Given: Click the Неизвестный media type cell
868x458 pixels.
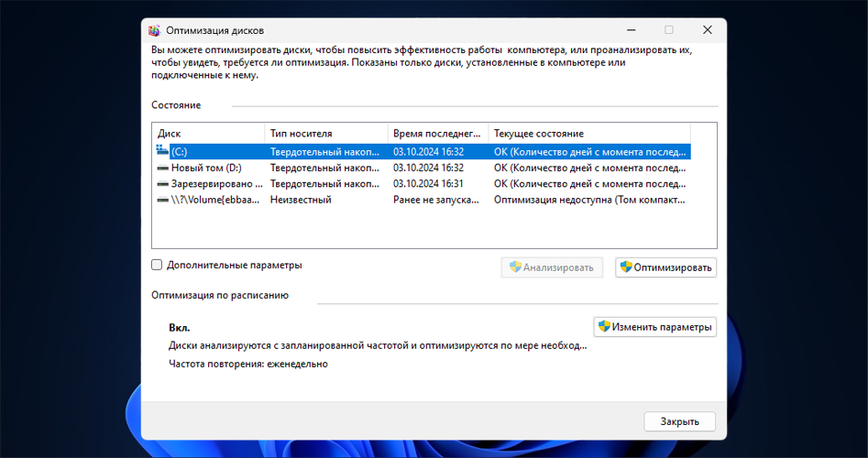Looking at the screenshot, I should tap(301, 200).
